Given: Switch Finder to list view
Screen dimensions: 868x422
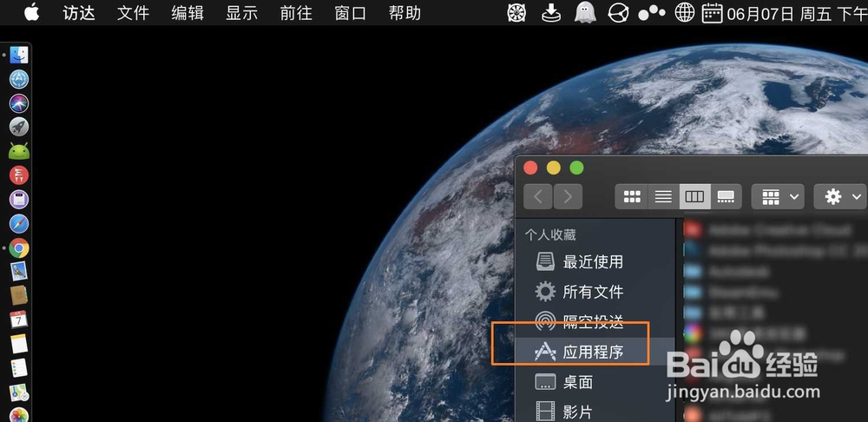Looking at the screenshot, I should pyautogui.click(x=663, y=196).
